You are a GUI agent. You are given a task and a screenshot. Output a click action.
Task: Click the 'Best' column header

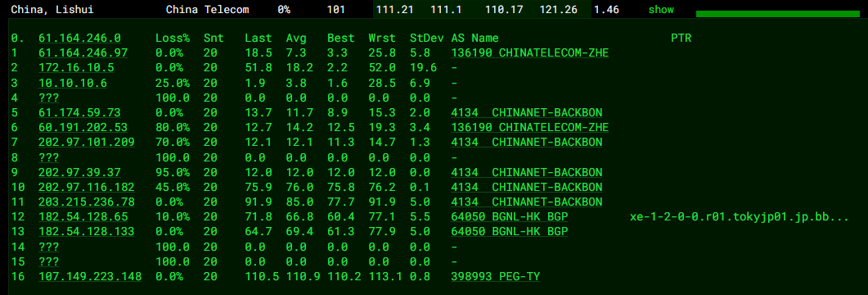pos(341,39)
